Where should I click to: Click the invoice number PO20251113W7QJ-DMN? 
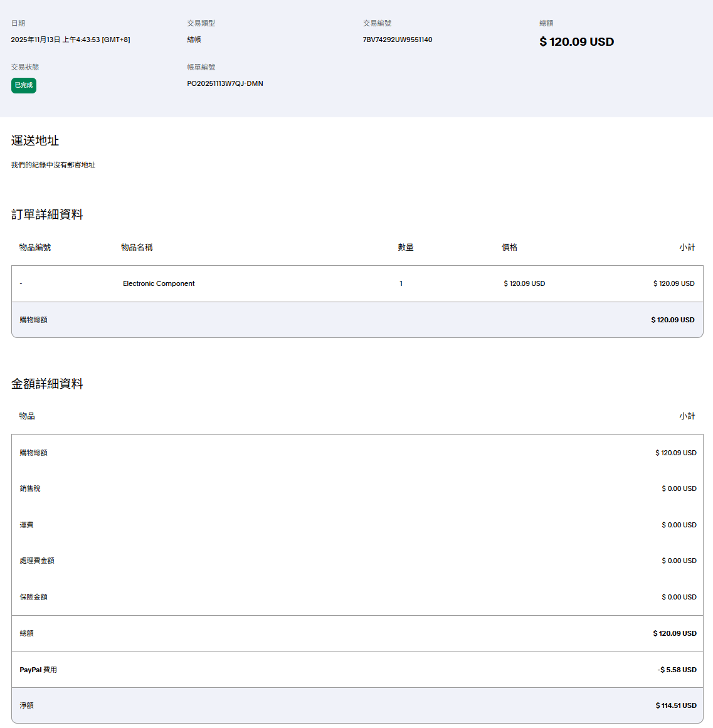pos(224,83)
